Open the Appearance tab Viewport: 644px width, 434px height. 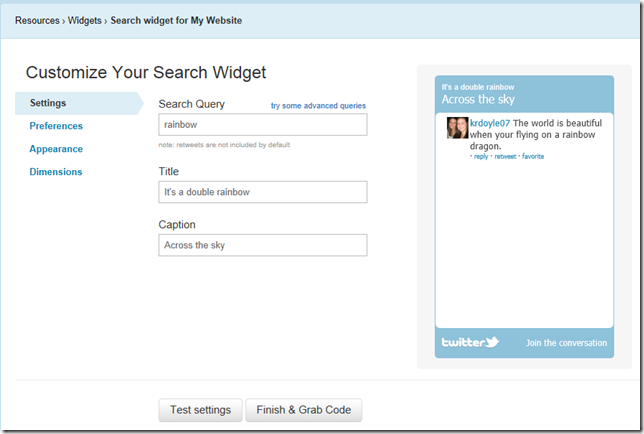click(56, 149)
